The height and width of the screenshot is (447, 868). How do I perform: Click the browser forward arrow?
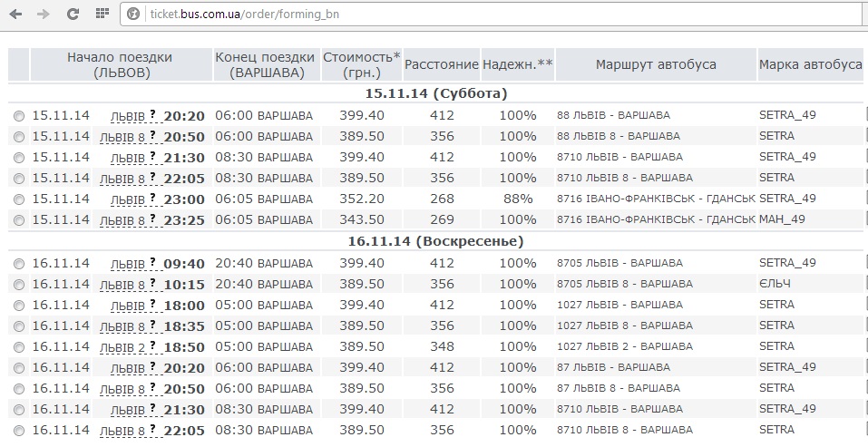(44, 15)
